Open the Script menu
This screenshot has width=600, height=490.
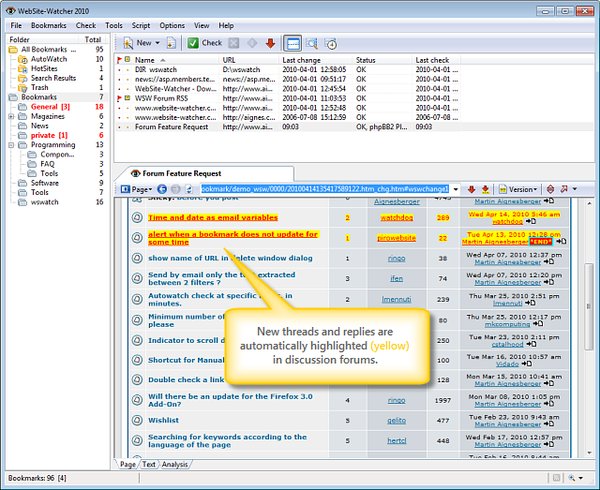(x=140, y=25)
